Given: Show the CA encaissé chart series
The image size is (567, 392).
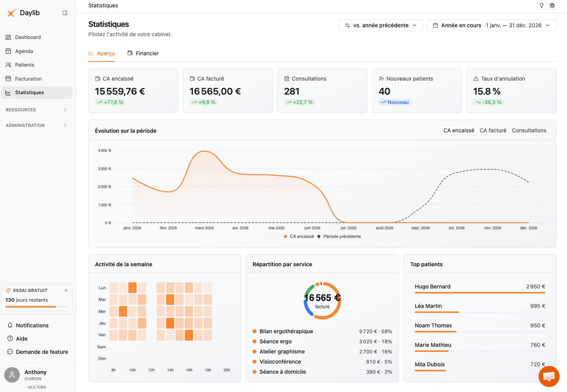Looking at the screenshot, I should coord(459,131).
